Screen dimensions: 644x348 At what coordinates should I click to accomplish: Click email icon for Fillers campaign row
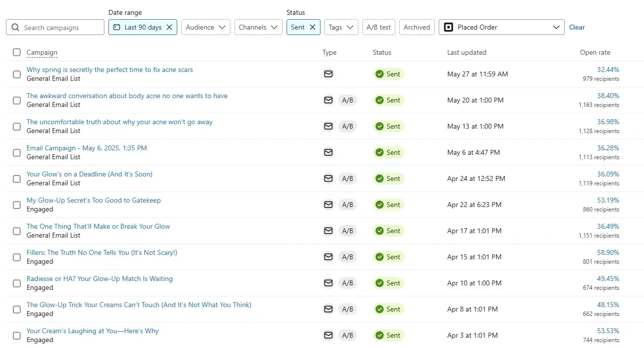[x=328, y=257]
